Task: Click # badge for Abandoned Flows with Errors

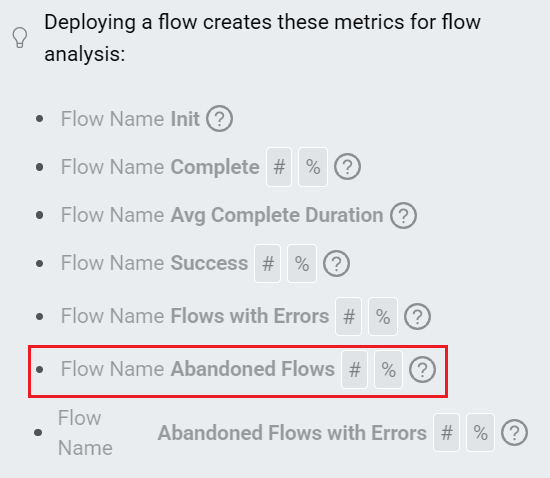Action: 447,432
